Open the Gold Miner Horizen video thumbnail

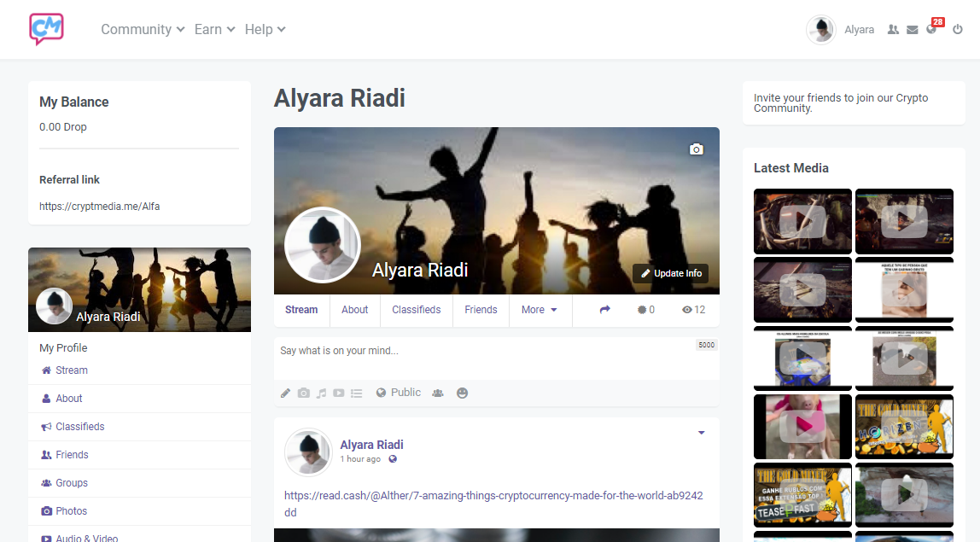[904, 427]
